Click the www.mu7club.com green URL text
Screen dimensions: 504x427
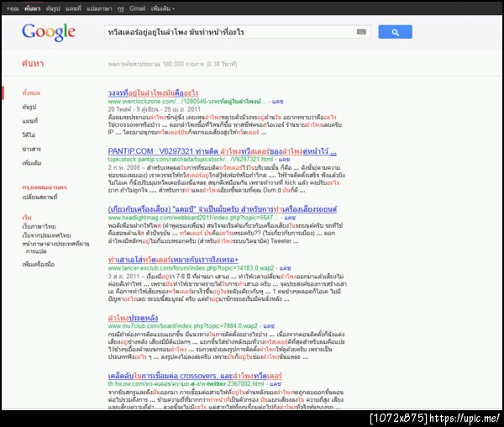pos(183,326)
